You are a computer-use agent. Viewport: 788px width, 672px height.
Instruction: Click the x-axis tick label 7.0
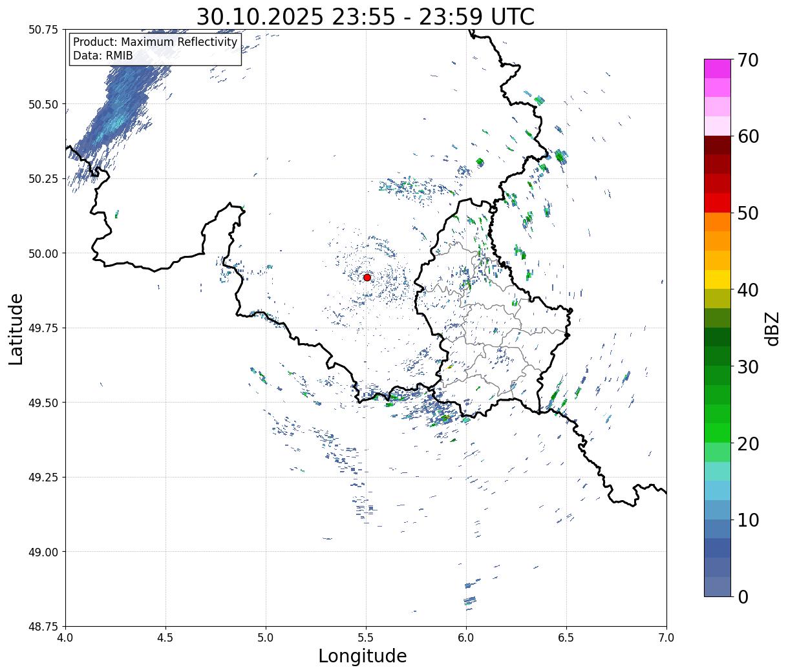[x=666, y=638]
